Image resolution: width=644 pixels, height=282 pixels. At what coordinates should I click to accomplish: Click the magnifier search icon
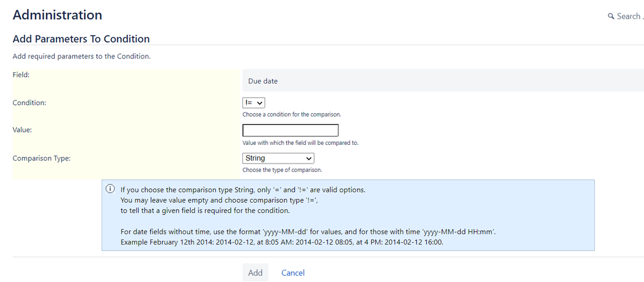(x=610, y=17)
